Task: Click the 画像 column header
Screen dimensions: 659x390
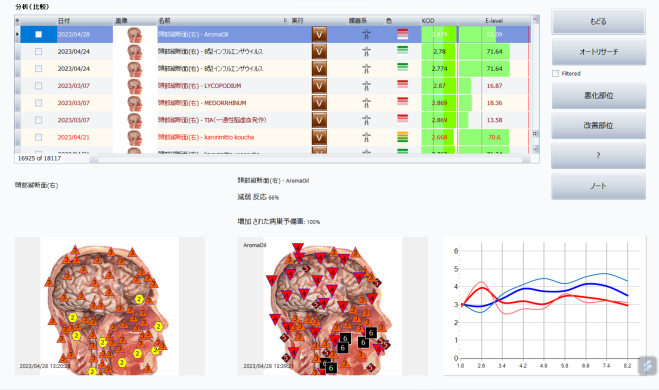Action: pyautogui.click(x=135, y=20)
